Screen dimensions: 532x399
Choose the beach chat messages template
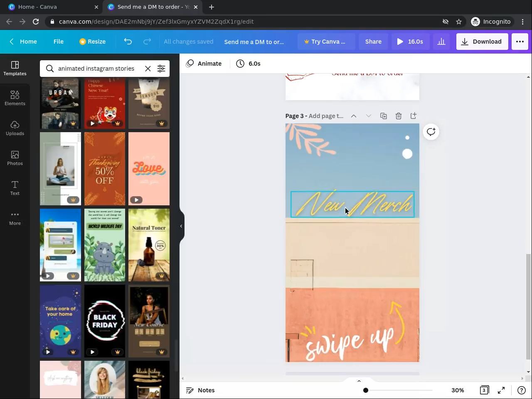tap(60, 245)
